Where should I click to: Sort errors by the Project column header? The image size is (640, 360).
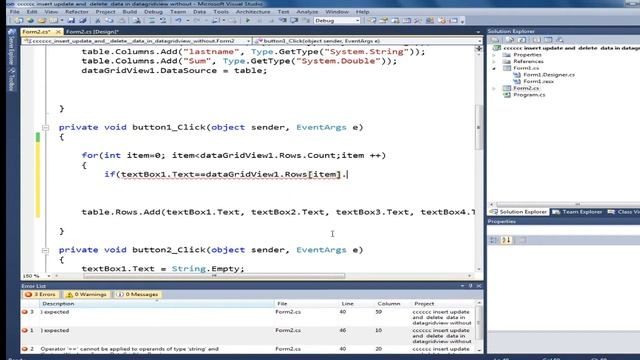[x=443, y=304]
